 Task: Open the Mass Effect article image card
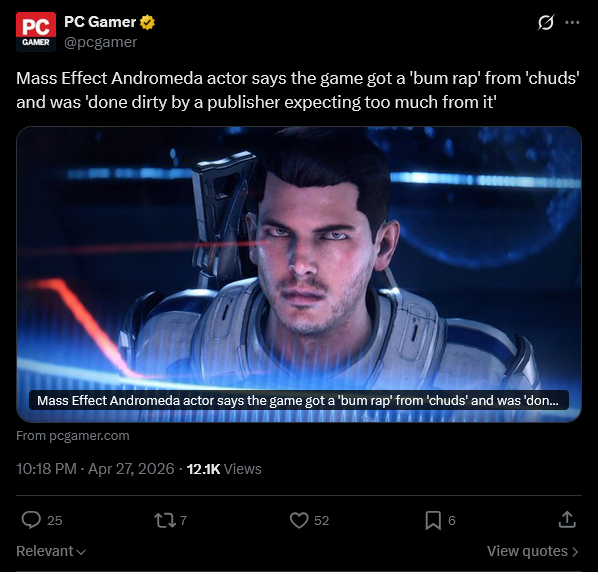coord(299,274)
